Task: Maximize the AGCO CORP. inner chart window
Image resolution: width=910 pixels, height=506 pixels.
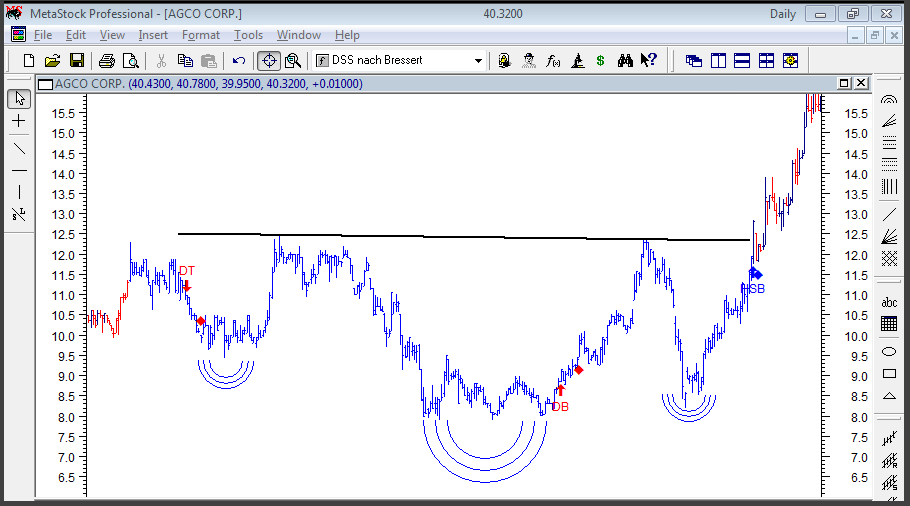Action: [844, 84]
